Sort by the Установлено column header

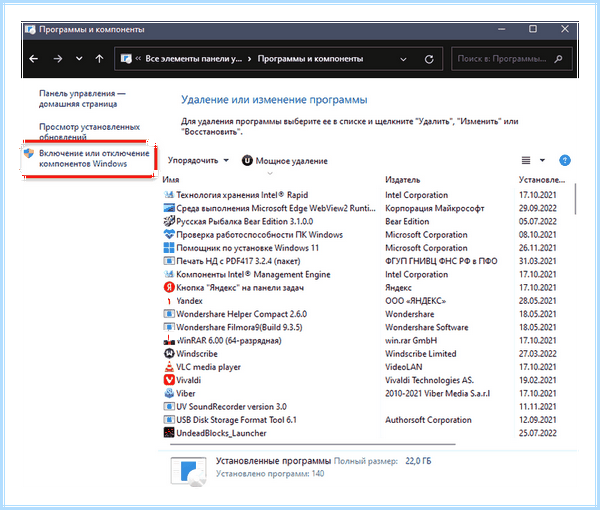click(x=542, y=179)
